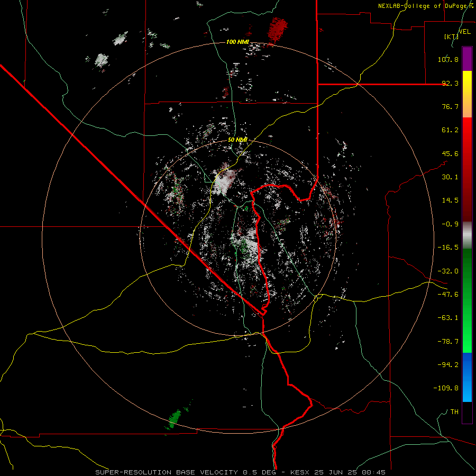Screen dimensions: 476x476
Task: Click the "50 NMI" range ring label
Action: (x=237, y=140)
